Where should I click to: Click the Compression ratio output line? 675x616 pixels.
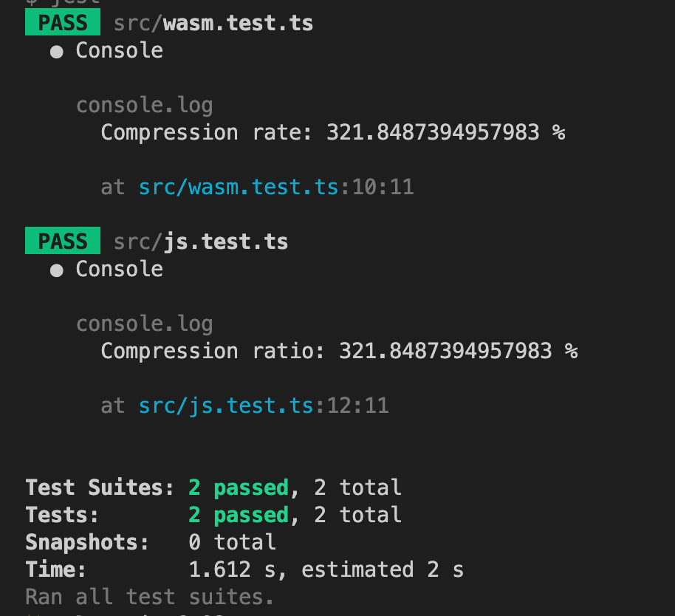point(339,351)
